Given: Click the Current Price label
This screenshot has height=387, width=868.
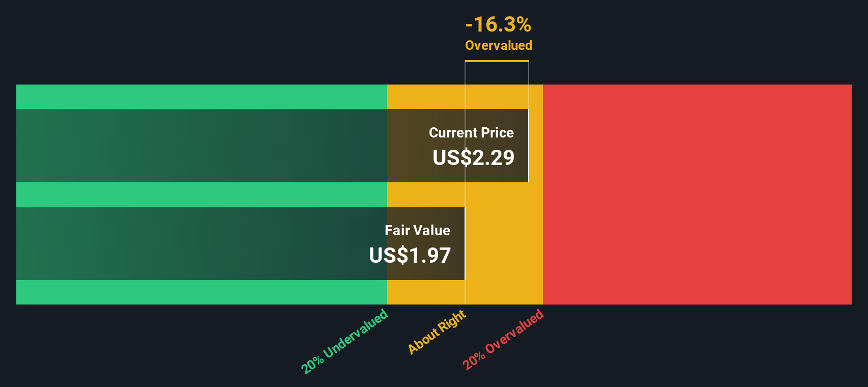Looking at the screenshot, I should (471, 133).
